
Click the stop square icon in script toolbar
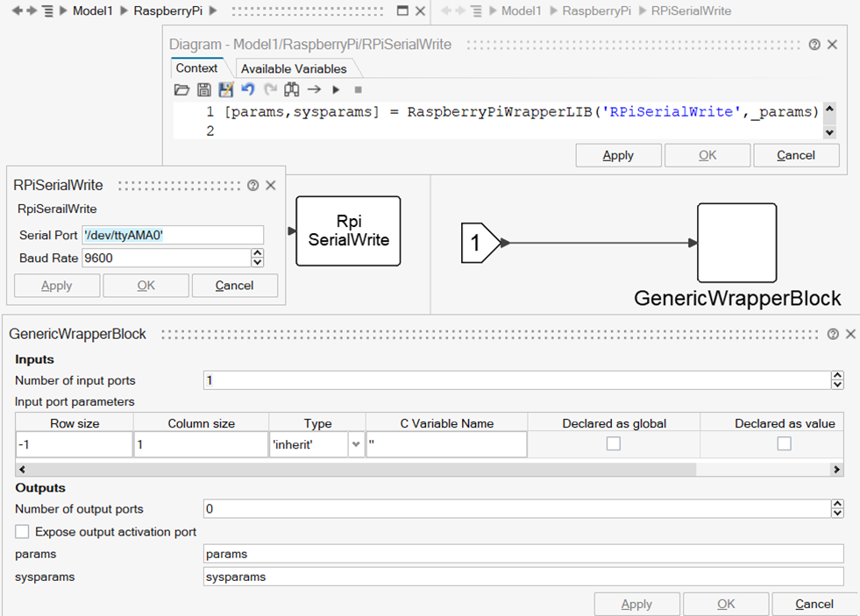pos(358,89)
